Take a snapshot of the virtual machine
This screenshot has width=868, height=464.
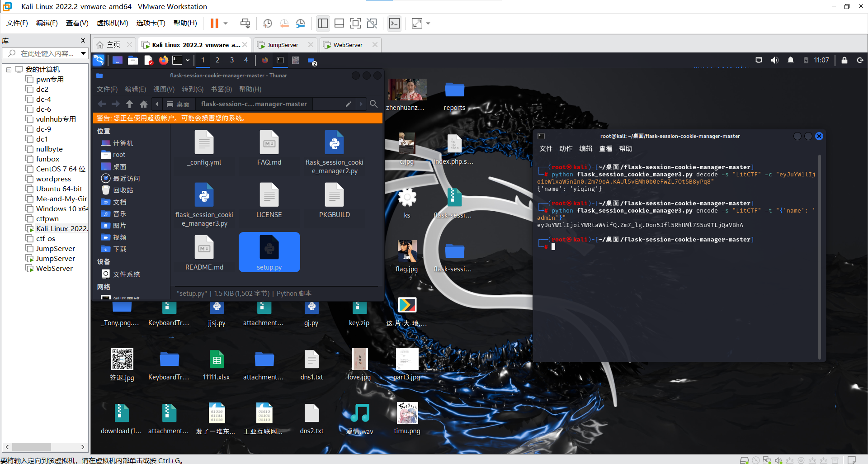pos(268,23)
